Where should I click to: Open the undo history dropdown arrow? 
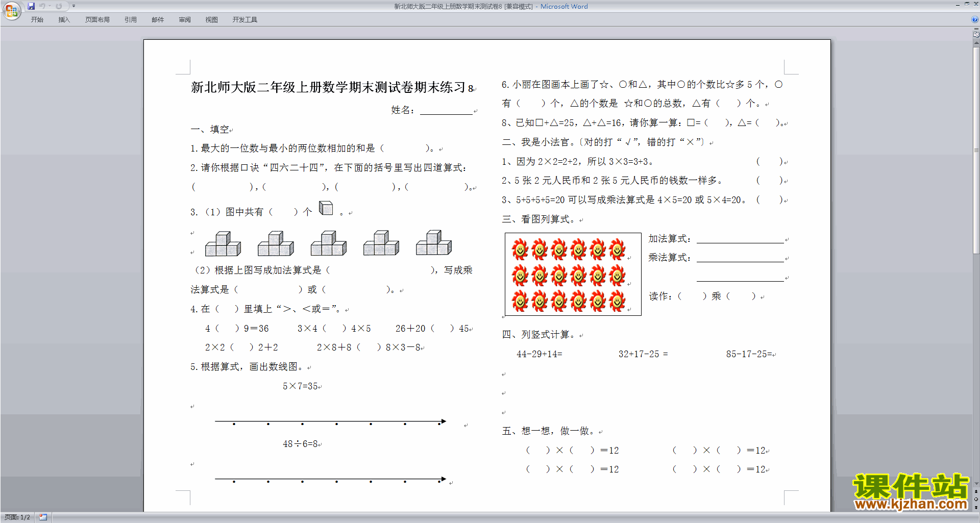[x=50, y=6]
